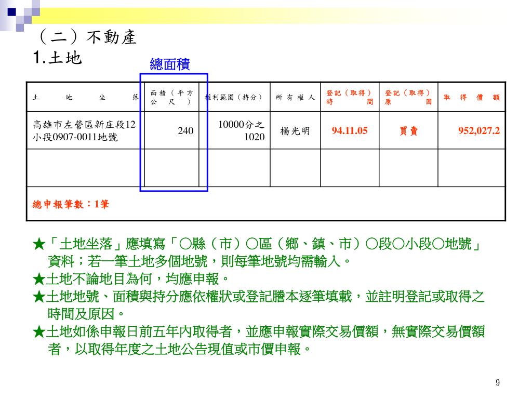Viewport: 532px width, 399px height.
Task: Click the note starting 土地如係申報日前五年內取得者
Action: click(x=259, y=332)
